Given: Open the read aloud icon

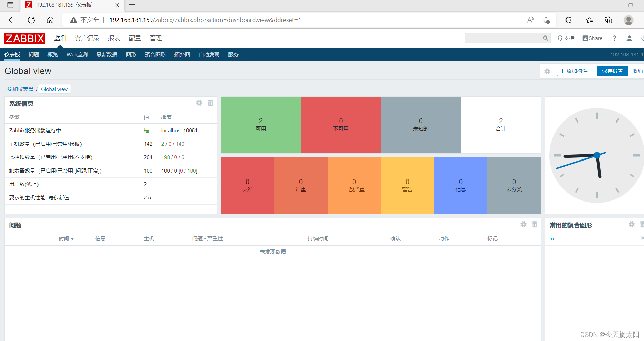Looking at the screenshot, I should 530,20.
